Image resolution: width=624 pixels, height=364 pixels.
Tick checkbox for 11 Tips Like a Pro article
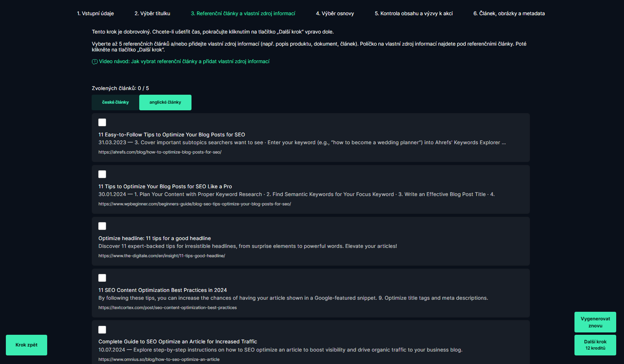[102, 174]
